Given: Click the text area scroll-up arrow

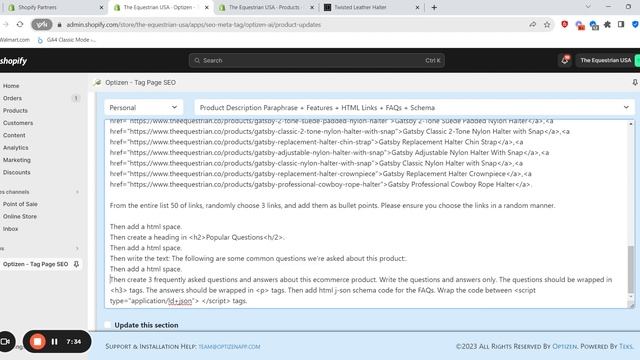Looking at the screenshot, I should 631,124.
